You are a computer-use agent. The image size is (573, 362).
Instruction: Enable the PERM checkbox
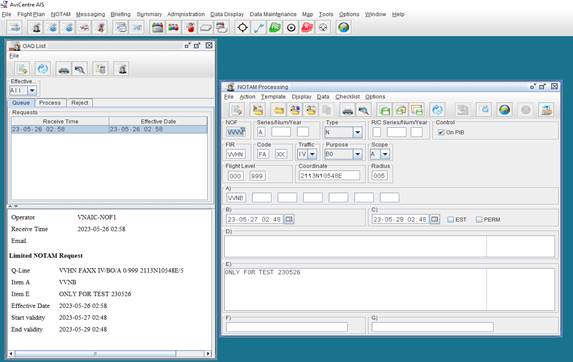[x=479, y=220]
